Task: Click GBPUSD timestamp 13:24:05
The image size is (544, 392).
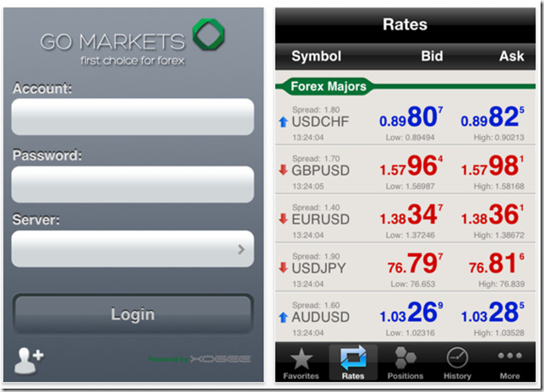Action: click(x=308, y=187)
